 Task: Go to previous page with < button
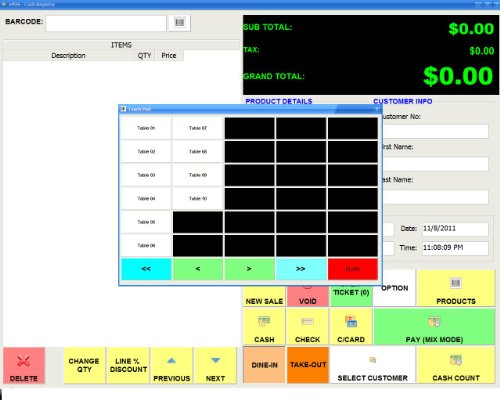click(198, 269)
